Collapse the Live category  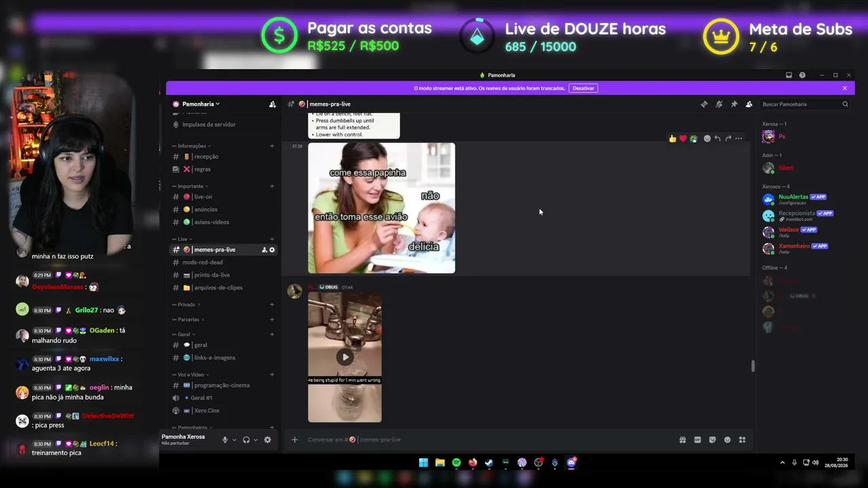point(182,239)
